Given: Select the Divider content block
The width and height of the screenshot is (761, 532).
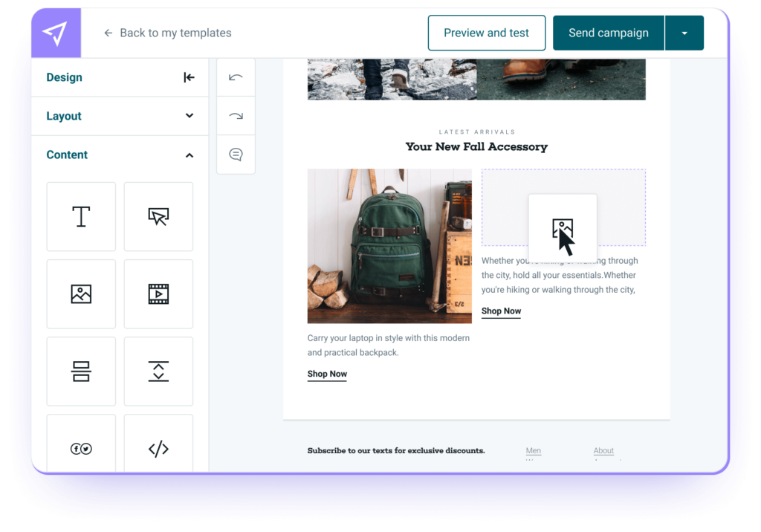Looking at the screenshot, I should [x=81, y=372].
